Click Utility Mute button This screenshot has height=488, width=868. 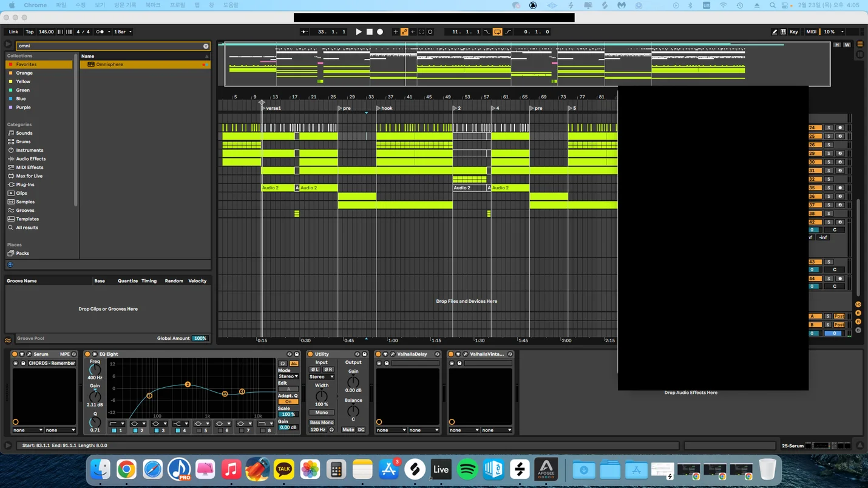point(348,430)
